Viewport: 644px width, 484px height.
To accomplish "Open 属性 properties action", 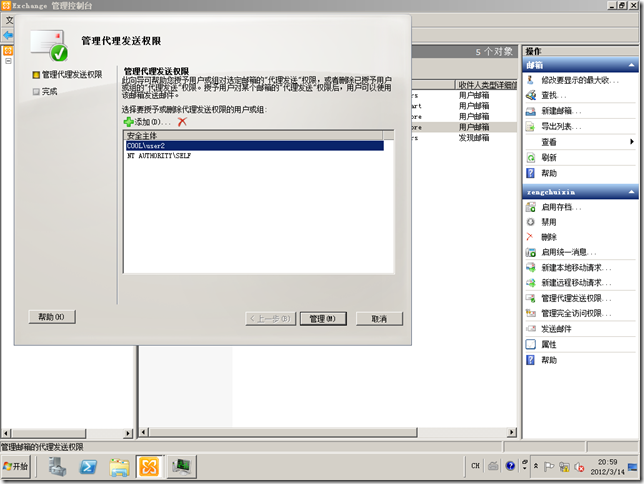I will click(548, 344).
